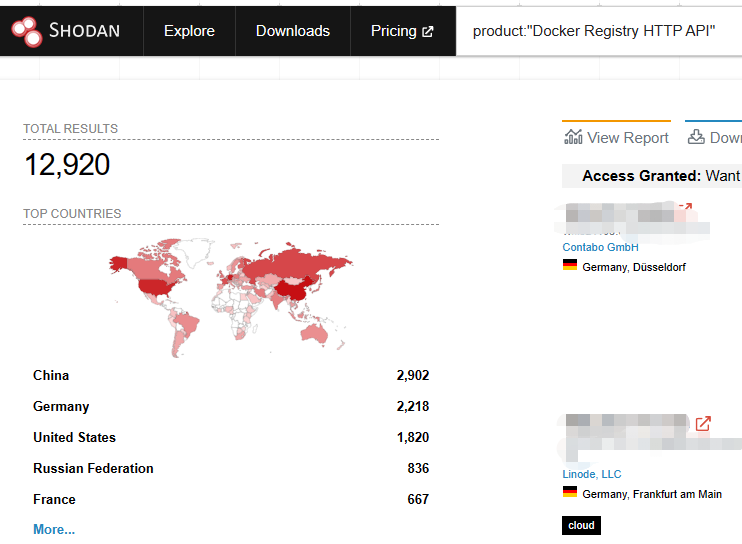Click the world map of top countries
Screen dimensions: 742x544
(231, 298)
